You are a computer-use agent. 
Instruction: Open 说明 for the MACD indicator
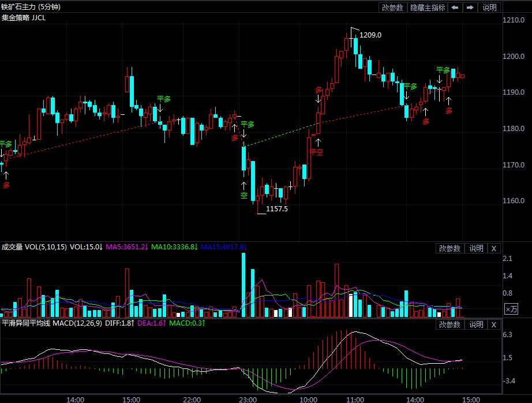476,324
